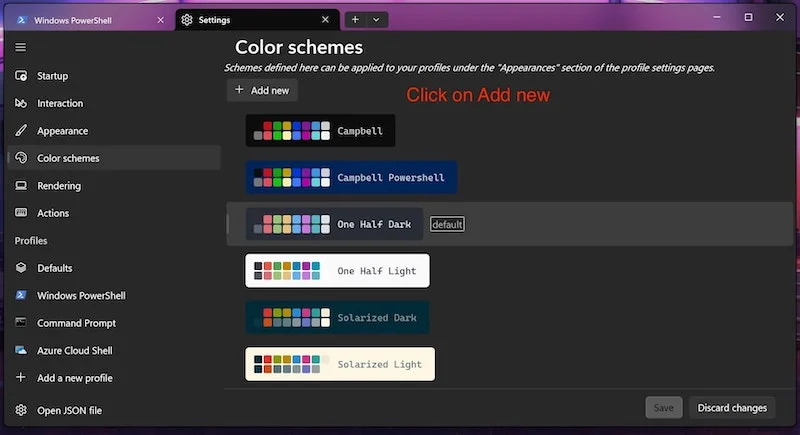Click the gear icon on Settings tab
The width and height of the screenshot is (800, 435).
pyautogui.click(x=187, y=19)
